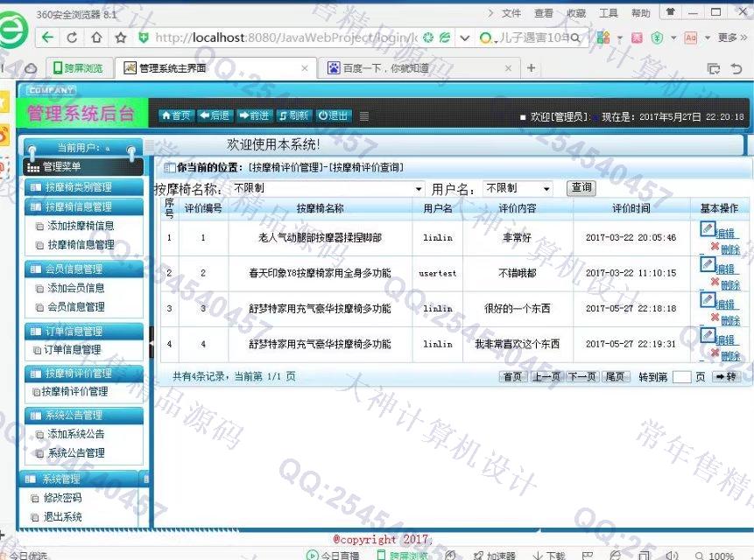
Task: Open 修改密码 link in sidebar
Action: (x=64, y=498)
